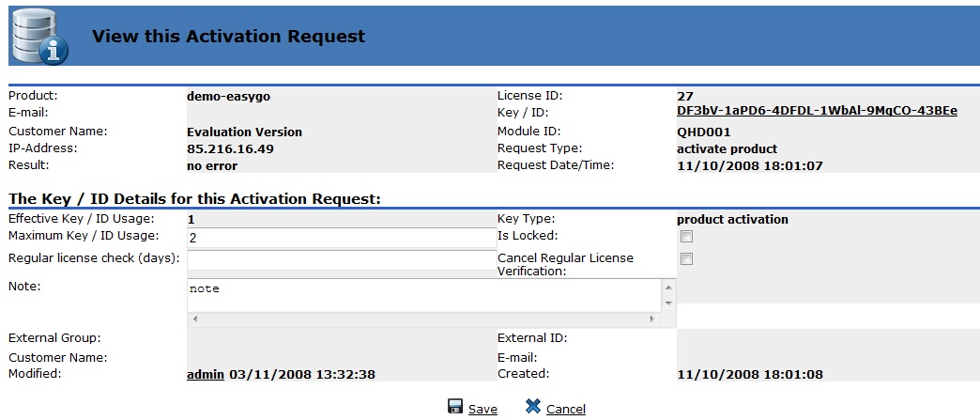This screenshot has height=420, width=980.
Task: Click the Save text link
Action: [x=482, y=409]
